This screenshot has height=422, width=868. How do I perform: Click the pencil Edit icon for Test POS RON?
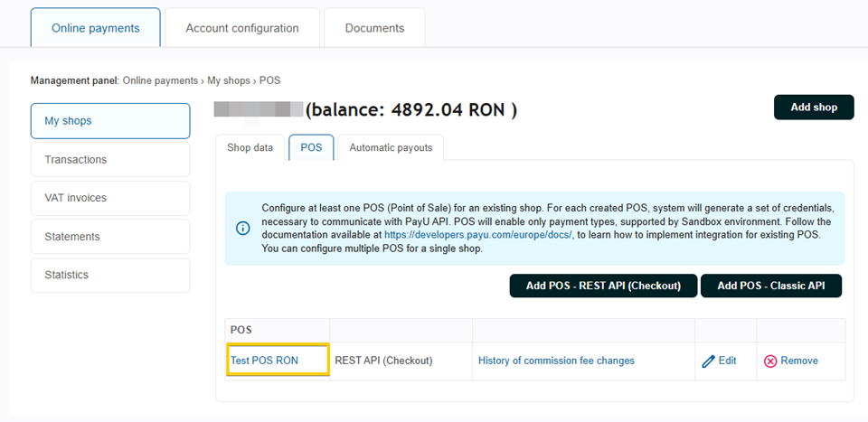(x=709, y=361)
